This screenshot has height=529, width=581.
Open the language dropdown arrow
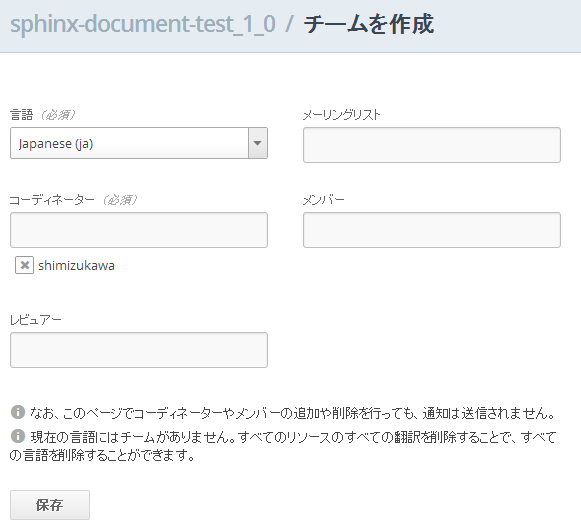[x=258, y=143]
